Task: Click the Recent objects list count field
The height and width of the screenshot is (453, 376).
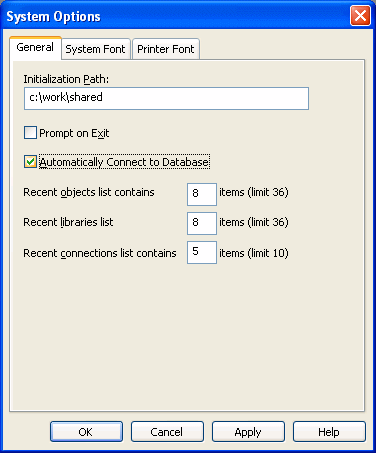Action: coord(202,194)
